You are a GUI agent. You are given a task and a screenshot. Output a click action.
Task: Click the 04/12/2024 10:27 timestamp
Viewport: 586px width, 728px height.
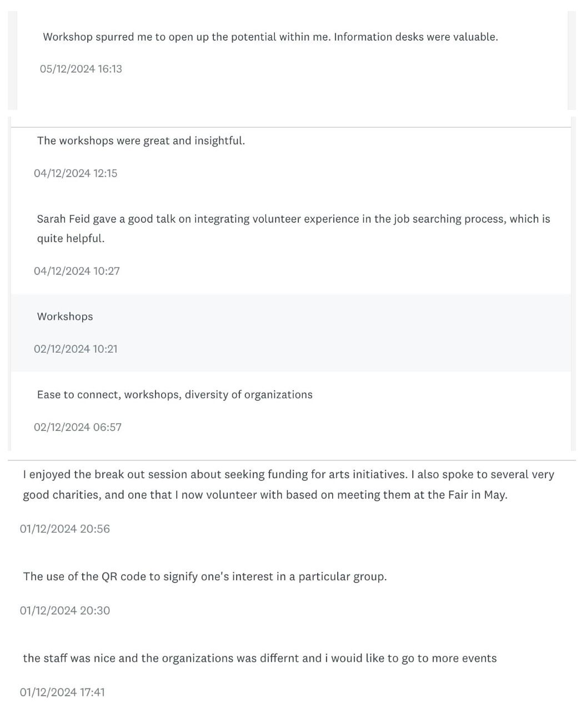pos(77,271)
